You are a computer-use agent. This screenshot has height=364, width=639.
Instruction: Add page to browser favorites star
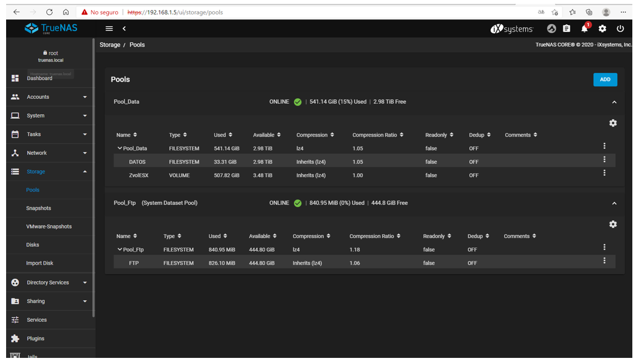tap(555, 12)
